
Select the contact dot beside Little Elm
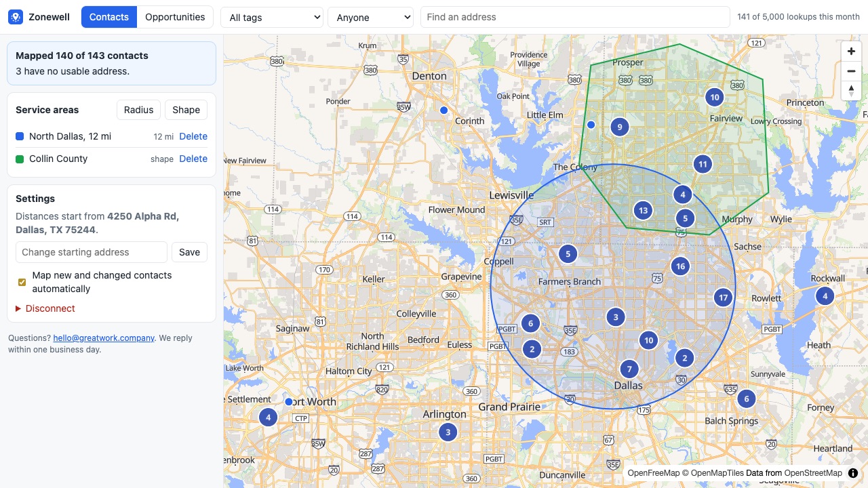591,125
